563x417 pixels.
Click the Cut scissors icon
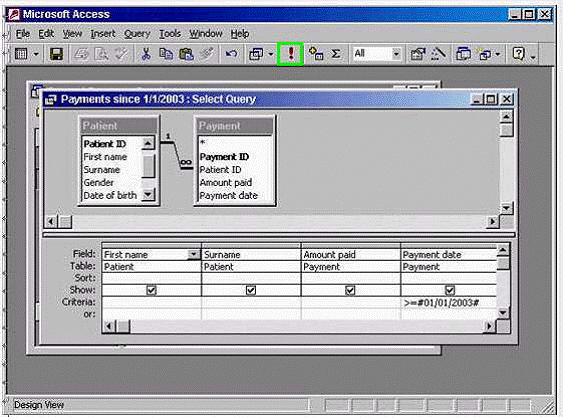pyautogui.click(x=146, y=54)
